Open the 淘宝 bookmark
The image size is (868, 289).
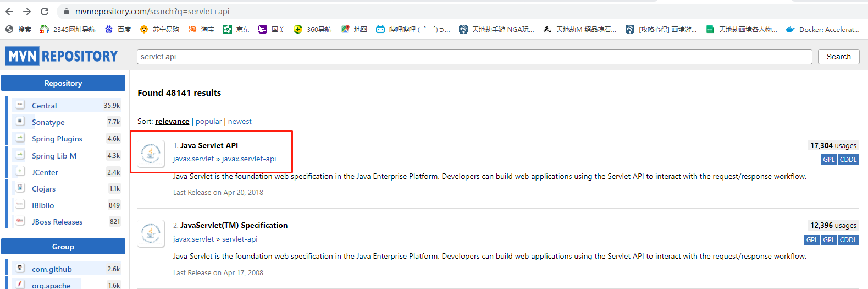pos(201,30)
